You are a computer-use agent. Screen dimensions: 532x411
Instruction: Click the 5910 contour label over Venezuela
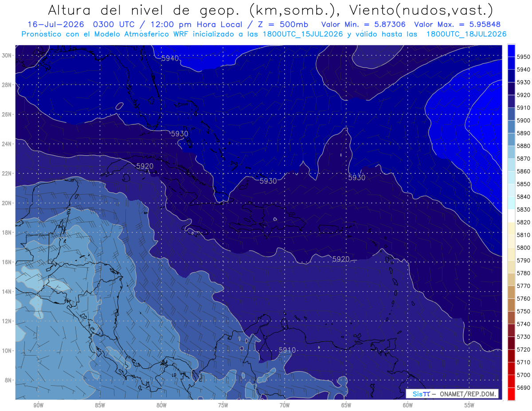(287, 350)
